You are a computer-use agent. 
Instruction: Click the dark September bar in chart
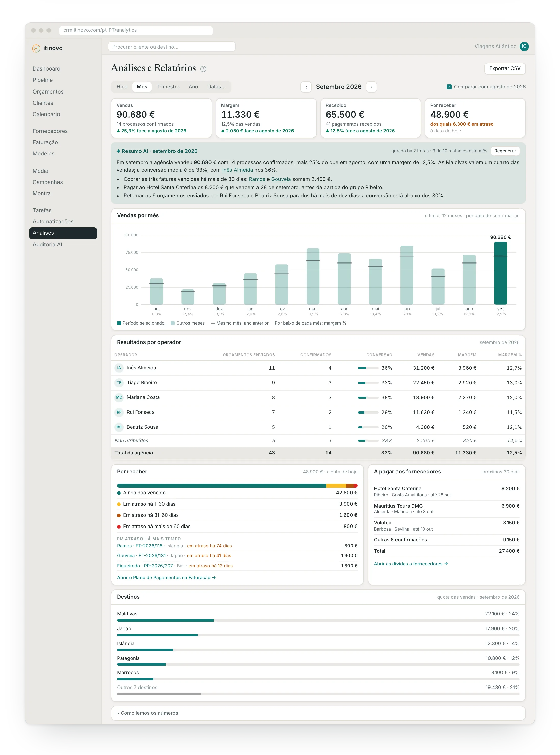point(500,273)
